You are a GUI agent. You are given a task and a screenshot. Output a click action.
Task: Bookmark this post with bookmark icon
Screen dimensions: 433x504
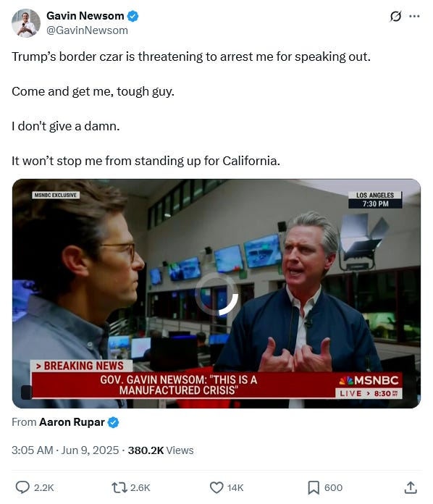pyautogui.click(x=314, y=487)
